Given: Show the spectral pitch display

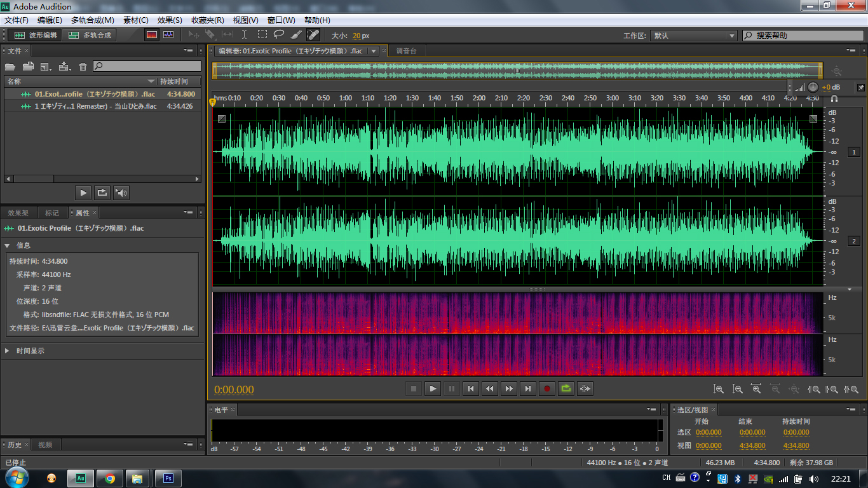Looking at the screenshot, I should [x=168, y=35].
